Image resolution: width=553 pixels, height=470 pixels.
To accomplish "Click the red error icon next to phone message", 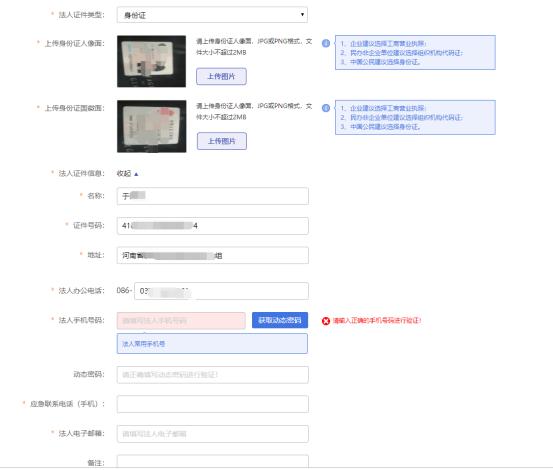I will [x=326, y=321].
